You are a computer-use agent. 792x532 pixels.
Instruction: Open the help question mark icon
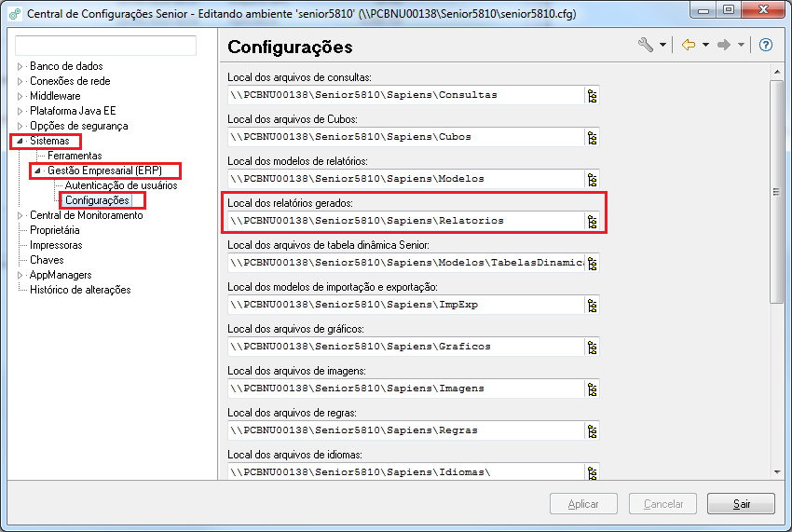pos(766,45)
